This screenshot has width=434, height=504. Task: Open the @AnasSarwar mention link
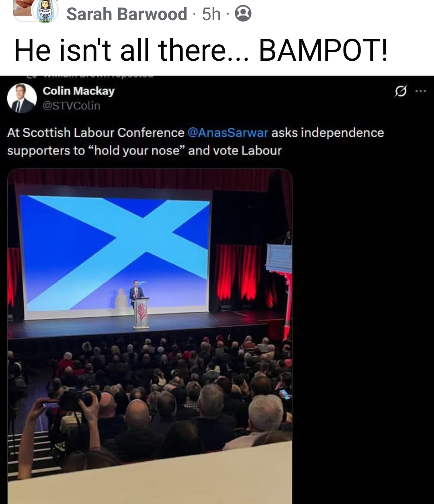pyautogui.click(x=228, y=133)
